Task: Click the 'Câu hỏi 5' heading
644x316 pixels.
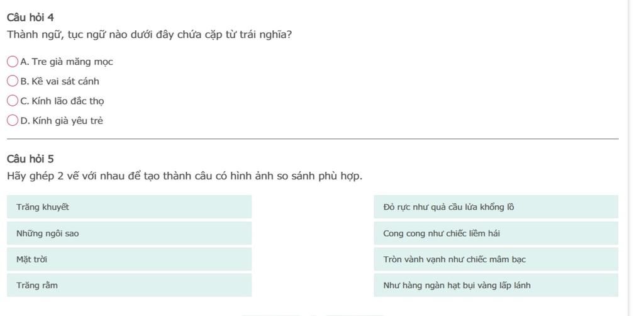Action: coord(30,159)
